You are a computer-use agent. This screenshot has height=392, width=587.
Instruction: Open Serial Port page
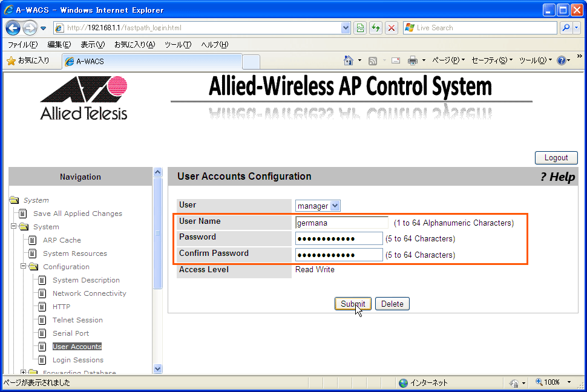tap(71, 333)
